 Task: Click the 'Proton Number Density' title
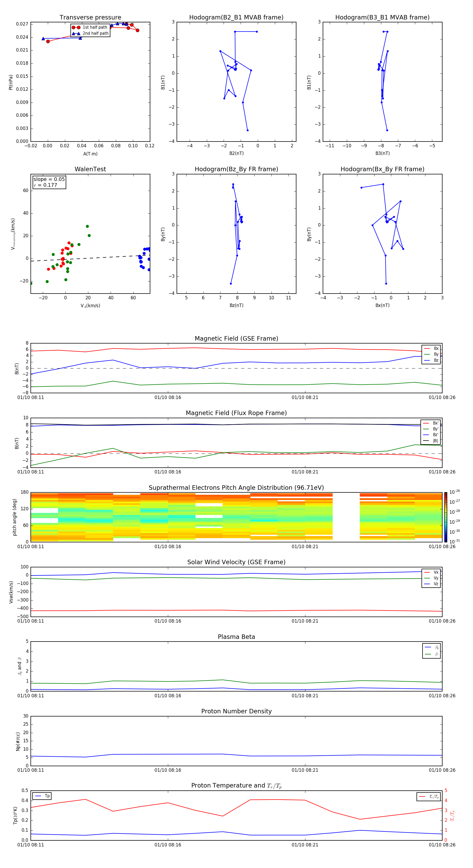236,711
